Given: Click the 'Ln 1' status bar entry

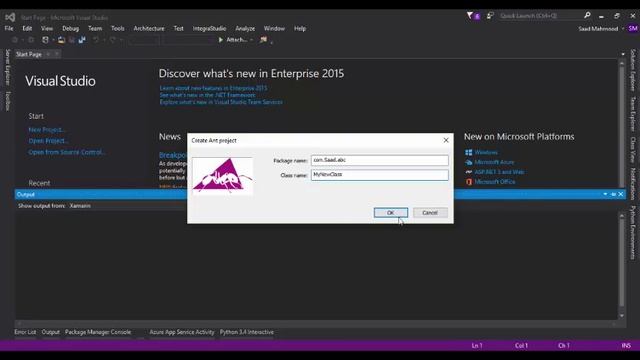Looking at the screenshot, I should (477, 345).
